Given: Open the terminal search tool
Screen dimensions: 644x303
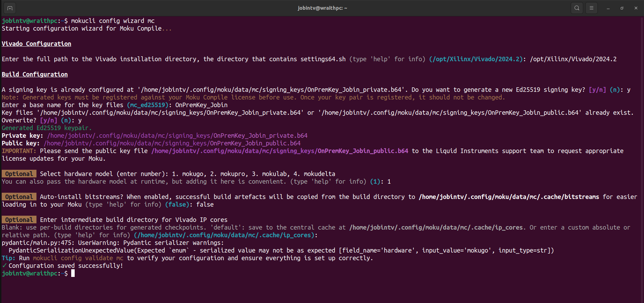Looking at the screenshot, I should pos(577,8).
